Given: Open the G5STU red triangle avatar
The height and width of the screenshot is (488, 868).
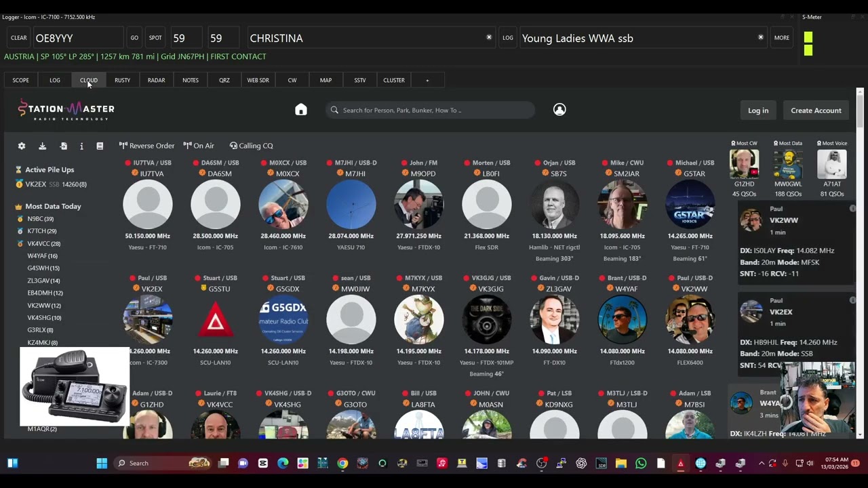Looking at the screenshot, I should pos(216,319).
